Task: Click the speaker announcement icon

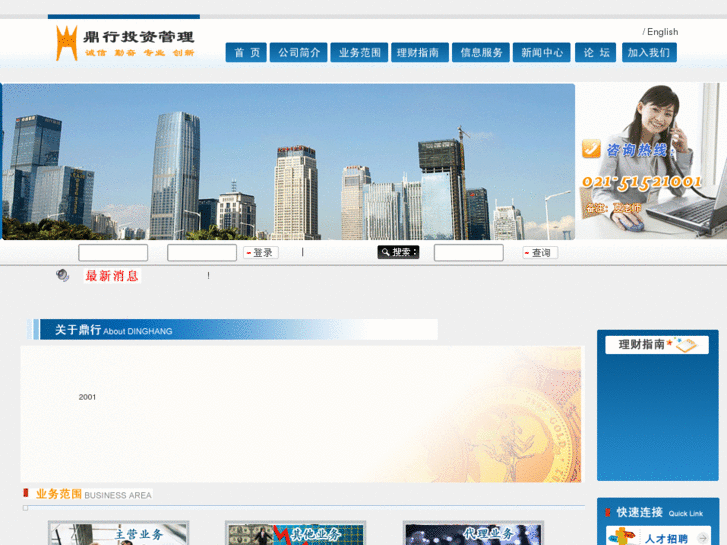Action: click(63, 276)
